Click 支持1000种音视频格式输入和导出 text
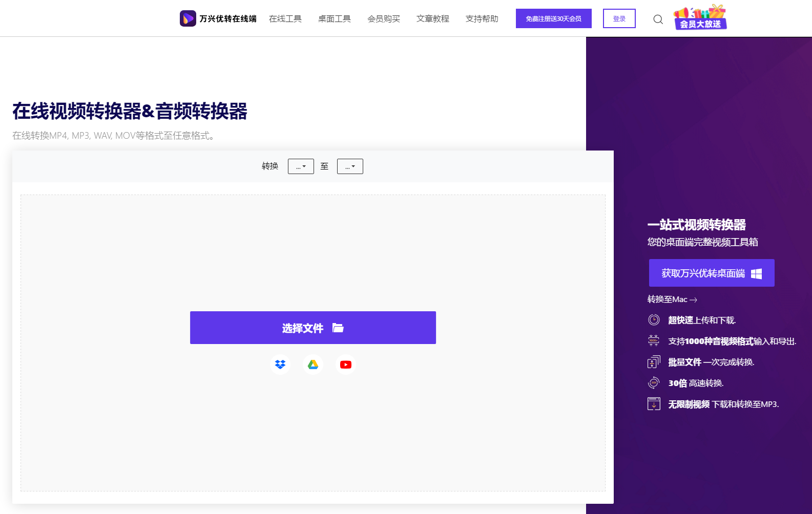 (x=732, y=341)
